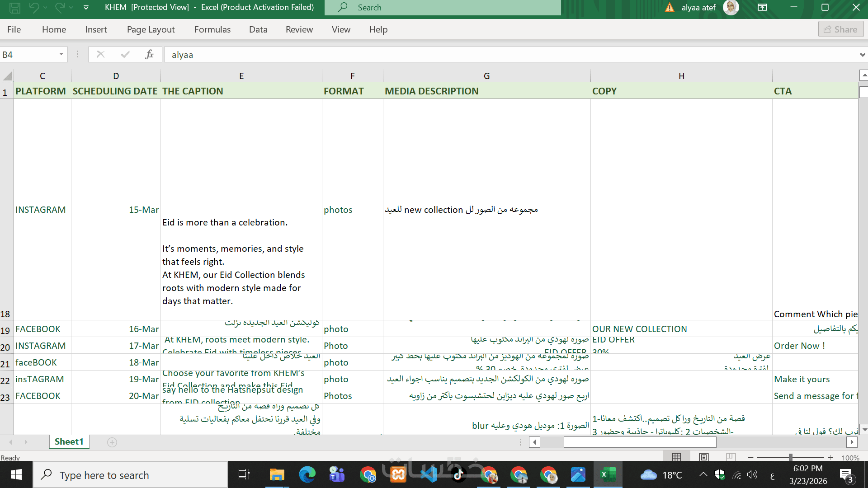Image resolution: width=868 pixels, height=488 pixels.
Task: Open Excel icon in Windows taskbar
Action: pos(608,475)
